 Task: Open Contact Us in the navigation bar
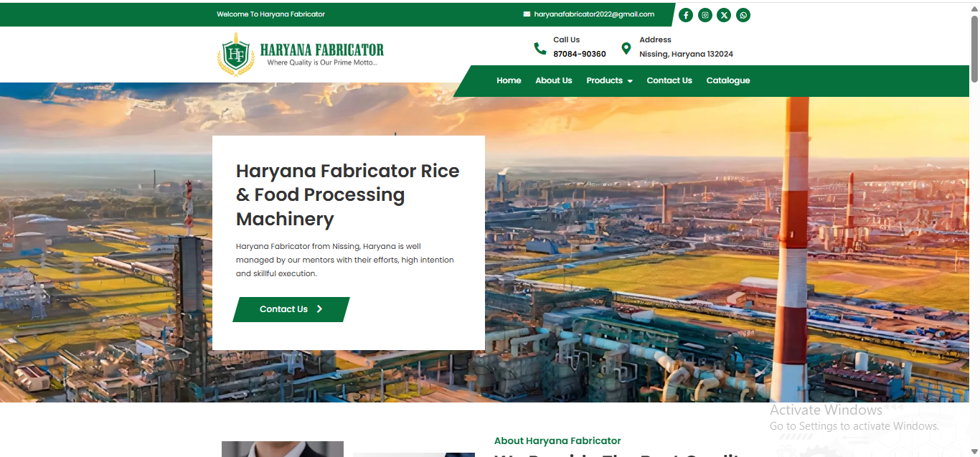(669, 80)
